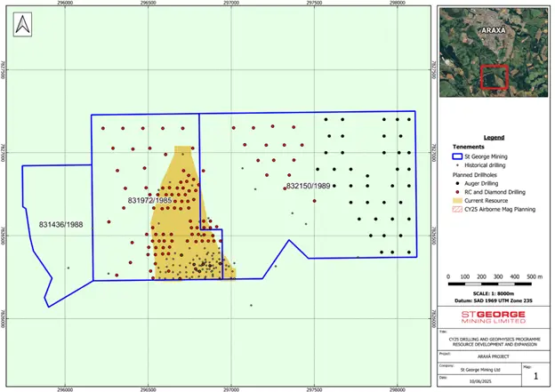Screen dimensions: 555x392
Task: Click the ARAXÁ PROJECT title field
Action: click(x=494, y=353)
